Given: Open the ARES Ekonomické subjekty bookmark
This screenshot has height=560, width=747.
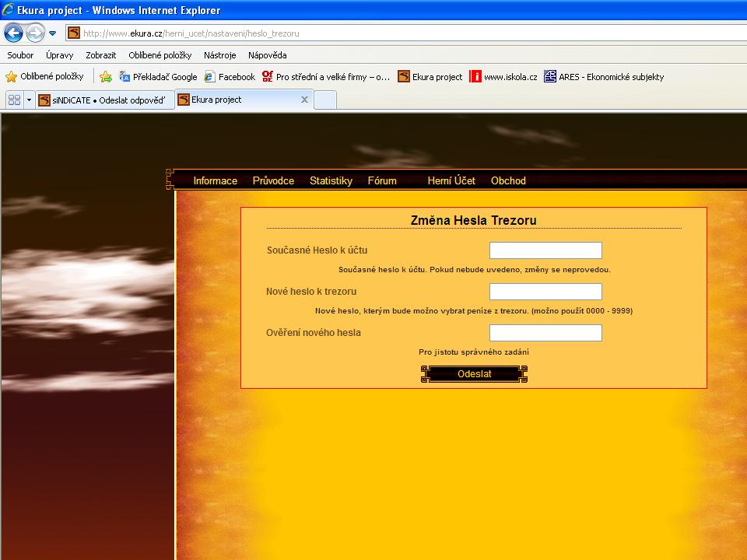Looking at the screenshot, I should tap(604, 76).
